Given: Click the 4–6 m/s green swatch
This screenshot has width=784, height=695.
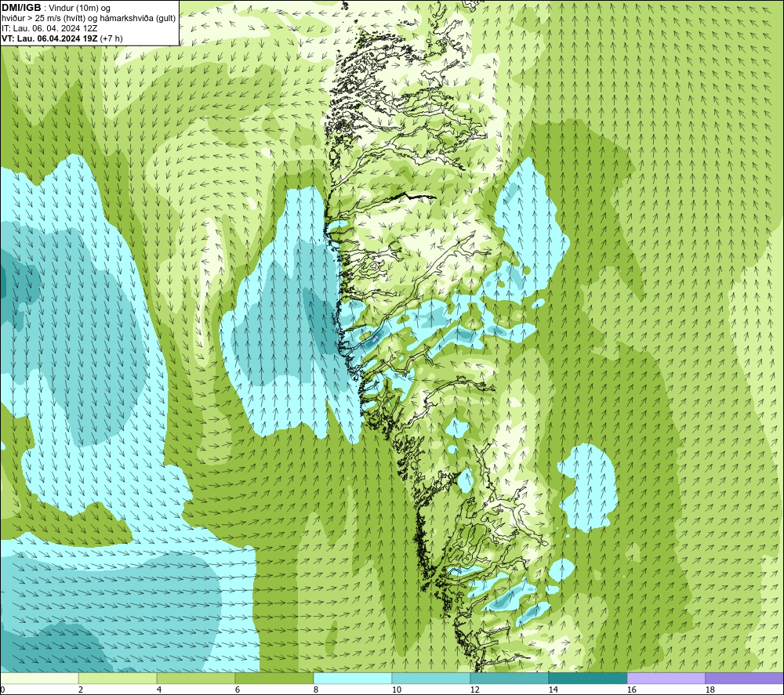Looking at the screenshot, I should (x=195, y=678).
